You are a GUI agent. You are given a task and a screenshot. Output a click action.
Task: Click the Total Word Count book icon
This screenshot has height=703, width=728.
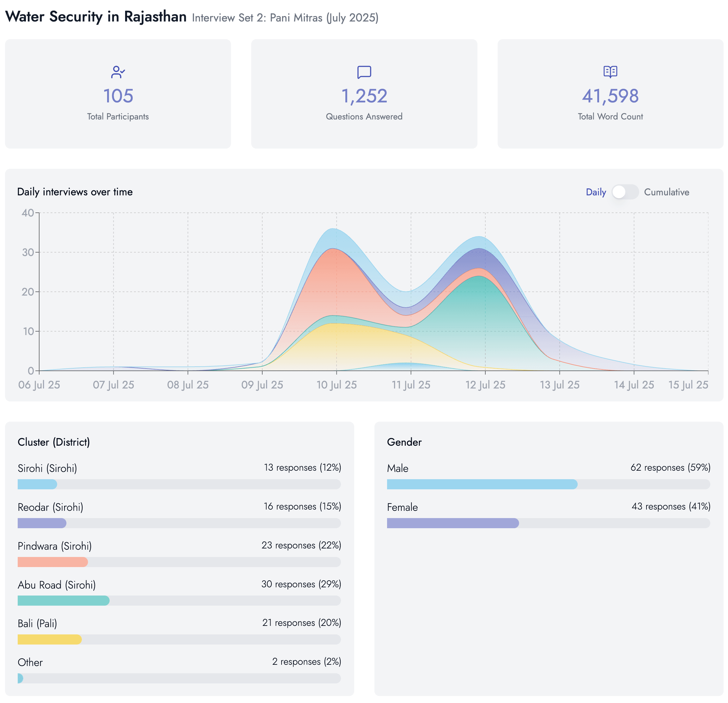coord(610,72)
